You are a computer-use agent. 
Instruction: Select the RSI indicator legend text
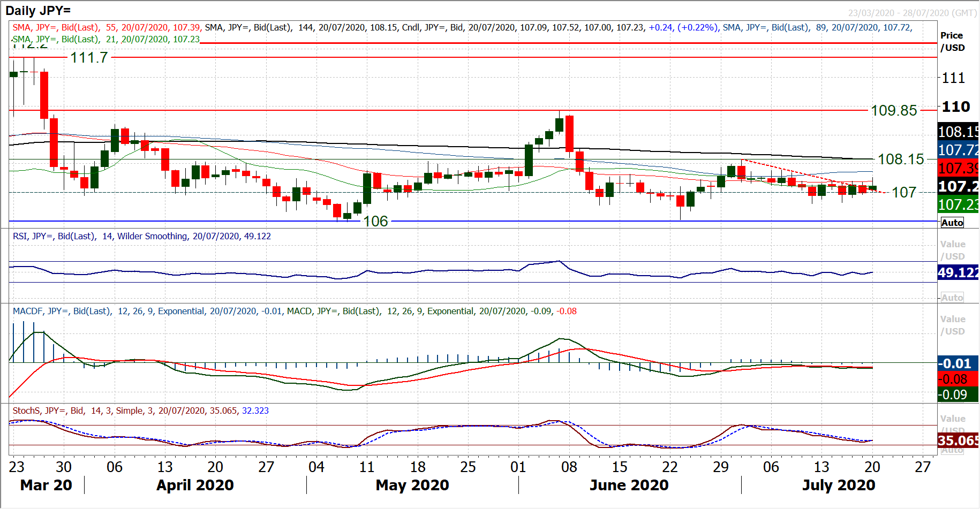[x=142, y=236]
